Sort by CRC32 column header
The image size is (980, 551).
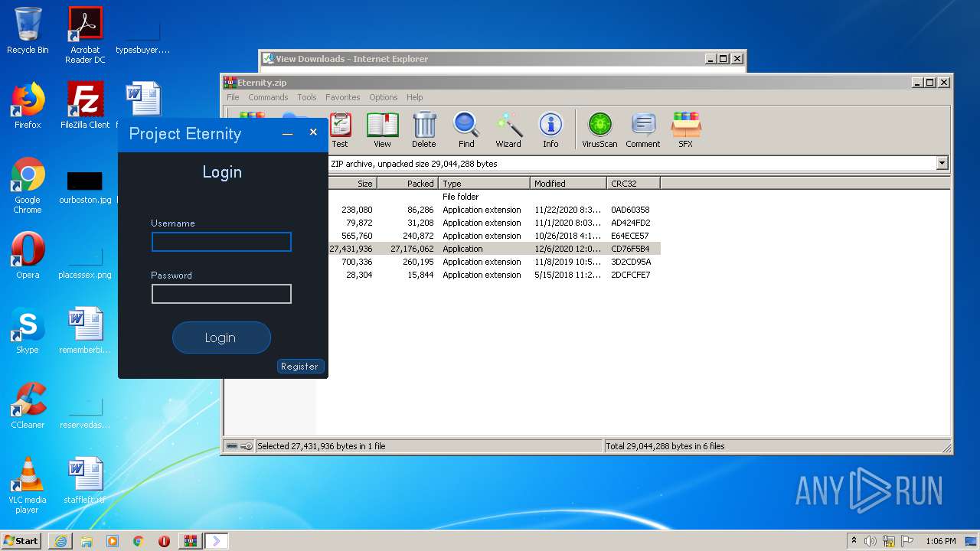(x=634, y=184)
